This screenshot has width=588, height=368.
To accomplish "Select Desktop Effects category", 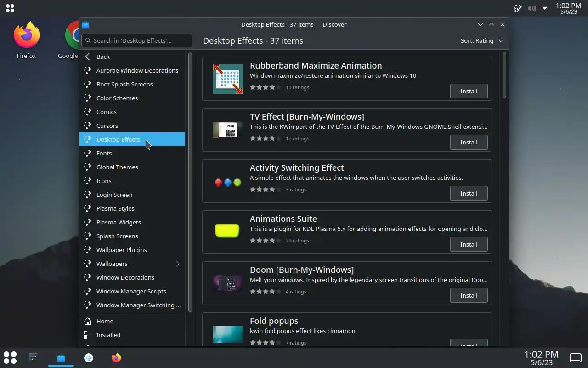I will point(132,139).
